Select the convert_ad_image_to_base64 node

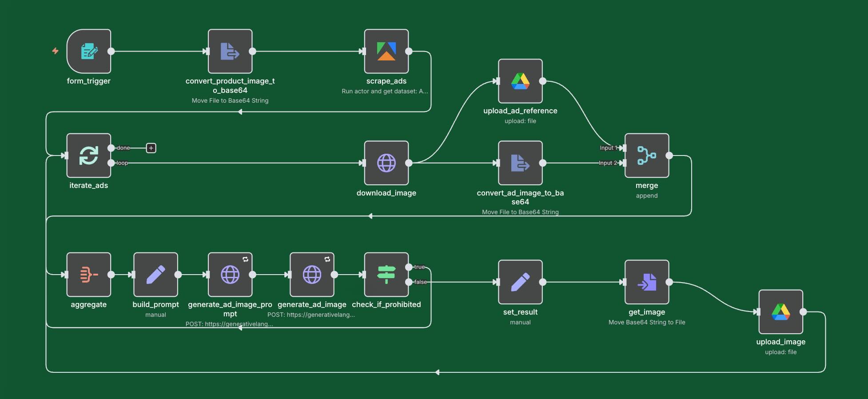coord(520,163)
